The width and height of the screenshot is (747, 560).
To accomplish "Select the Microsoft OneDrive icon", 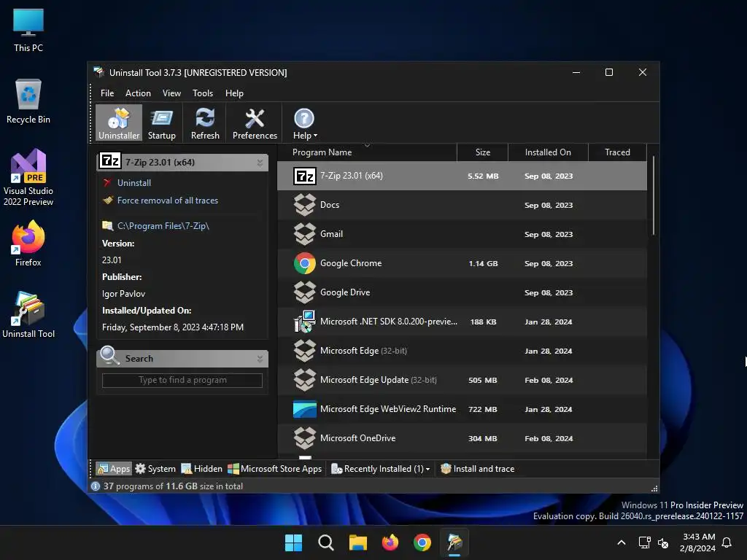I will pyautogui.click(x=304, y=438).
